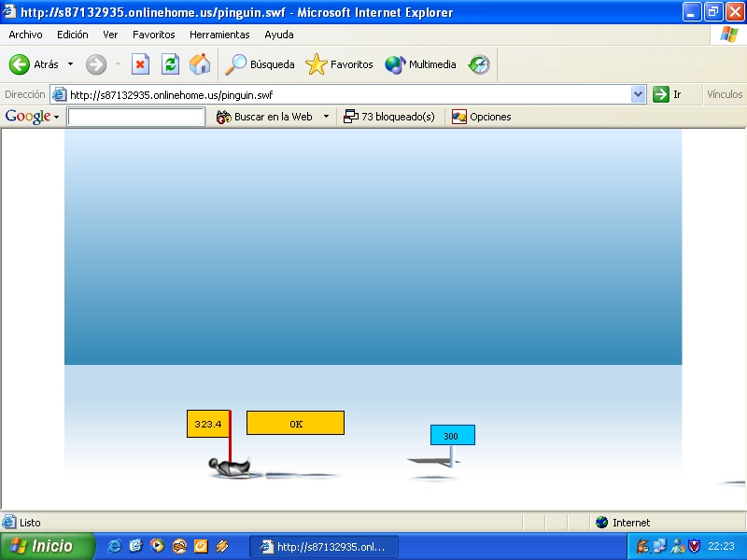The width and height of the screenshot is (747, 560).
Task: Click the Vínculos links bar label
Action: pyautogui.click(x=725, y=94)
